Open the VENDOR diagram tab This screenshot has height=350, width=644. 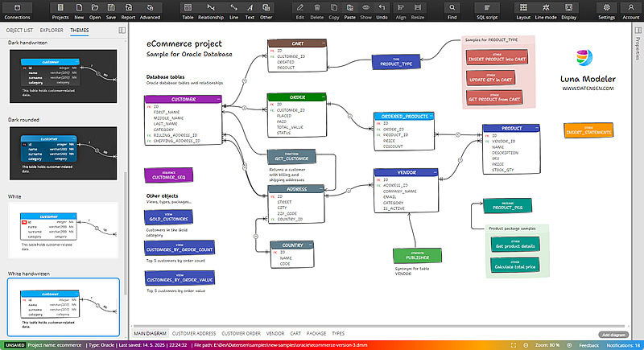[275, 334]
